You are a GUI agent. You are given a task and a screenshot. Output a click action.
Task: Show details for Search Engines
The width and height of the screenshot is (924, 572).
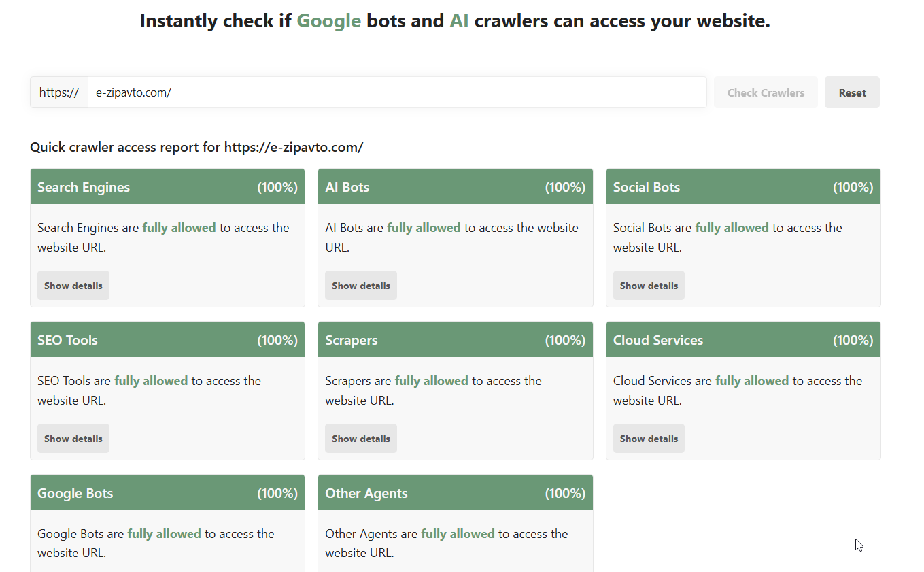tap(73, 286)
